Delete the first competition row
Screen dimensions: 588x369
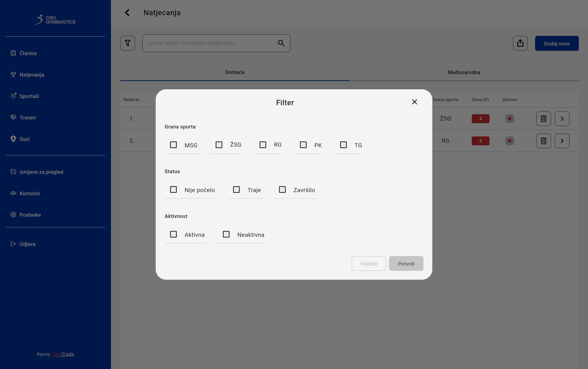tap(543, 119)
